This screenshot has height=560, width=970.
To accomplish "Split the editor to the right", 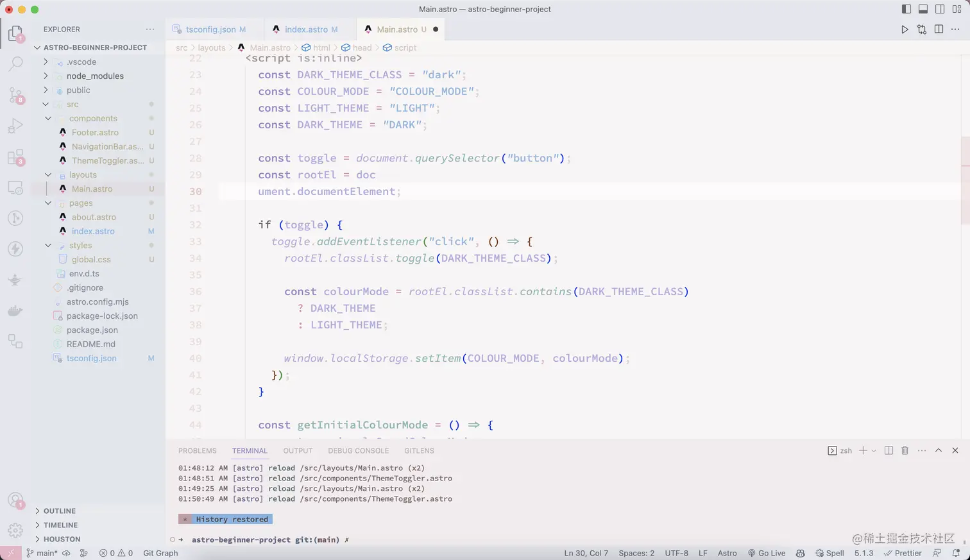I will click(x=939, y=30).
